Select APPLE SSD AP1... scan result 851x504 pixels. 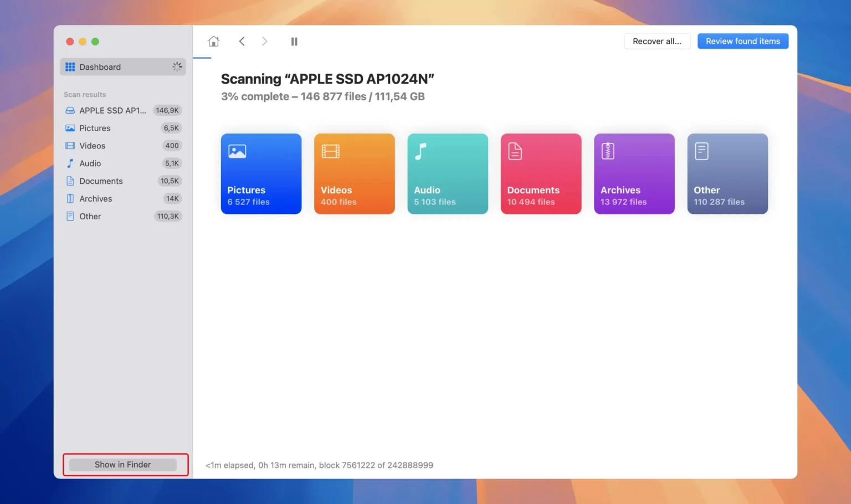click(112, 110)
